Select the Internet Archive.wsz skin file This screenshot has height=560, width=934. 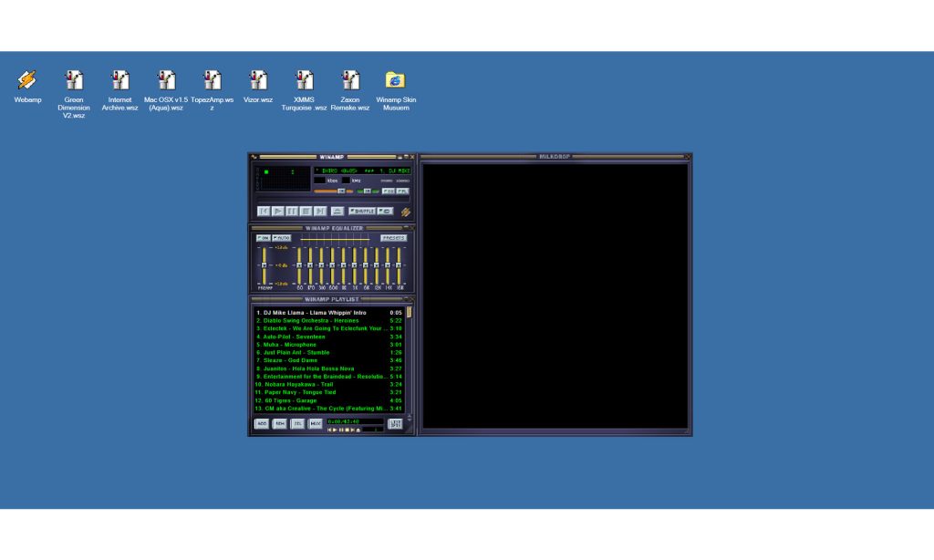pyautogui.click(x=119, y=90)
